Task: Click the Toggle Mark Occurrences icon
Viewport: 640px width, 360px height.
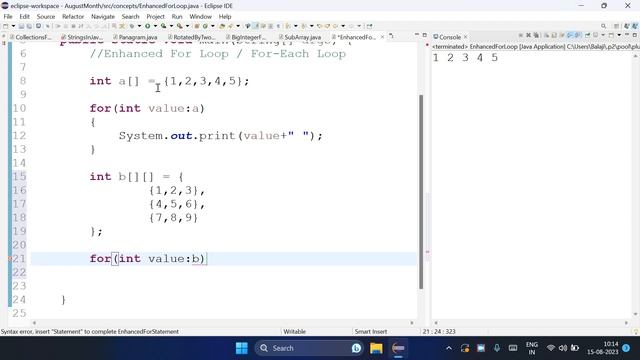Action: coord(256,26)
